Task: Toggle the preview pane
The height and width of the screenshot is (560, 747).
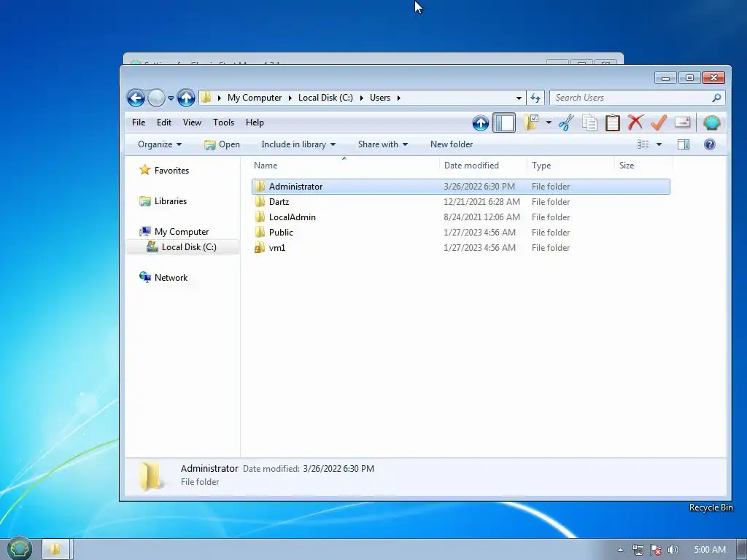Action: tap(683, 144)
